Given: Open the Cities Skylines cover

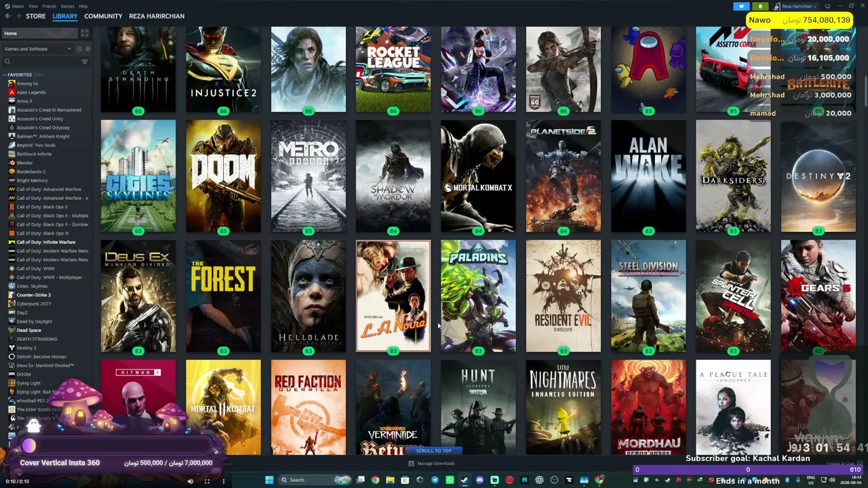Looking at the screenshot, I should [138, 176].
